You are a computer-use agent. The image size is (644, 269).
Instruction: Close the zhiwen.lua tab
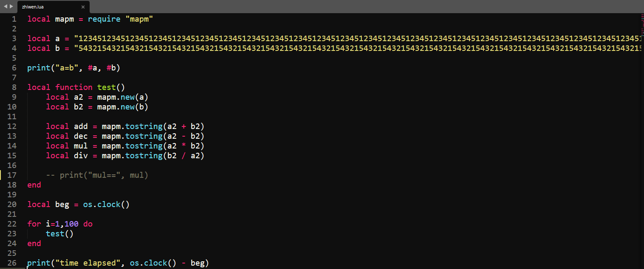click(83, 7)
